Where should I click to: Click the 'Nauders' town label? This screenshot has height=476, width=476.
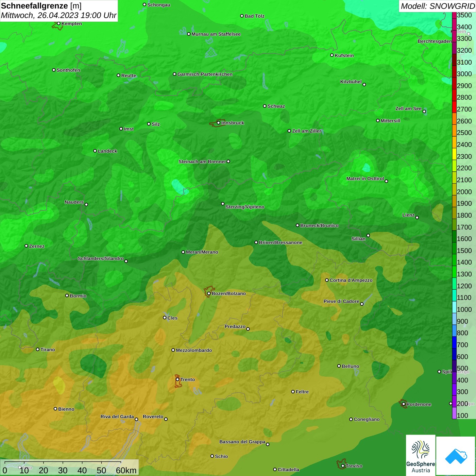[74, 202]
